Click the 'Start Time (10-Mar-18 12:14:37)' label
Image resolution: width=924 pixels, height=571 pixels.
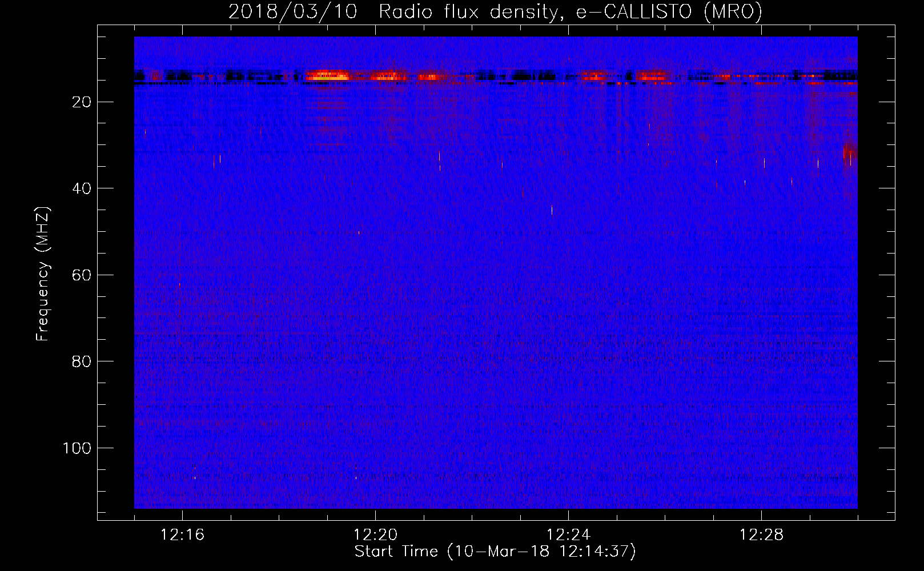(495, 552)
